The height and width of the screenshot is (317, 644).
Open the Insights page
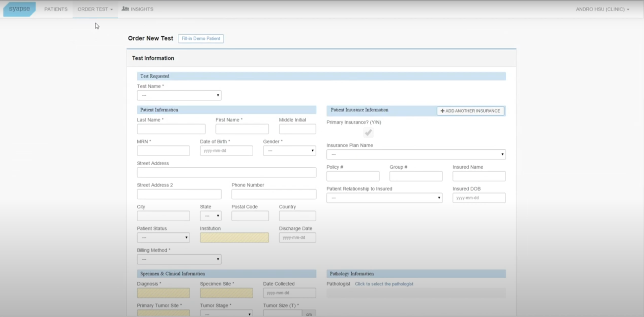(x=138, y=9)
